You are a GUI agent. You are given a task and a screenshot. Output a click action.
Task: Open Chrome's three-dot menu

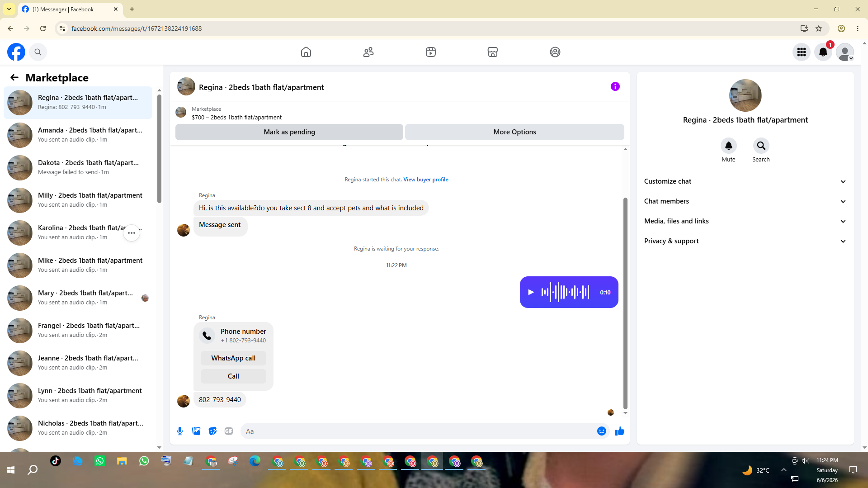(x=858, y=28)
